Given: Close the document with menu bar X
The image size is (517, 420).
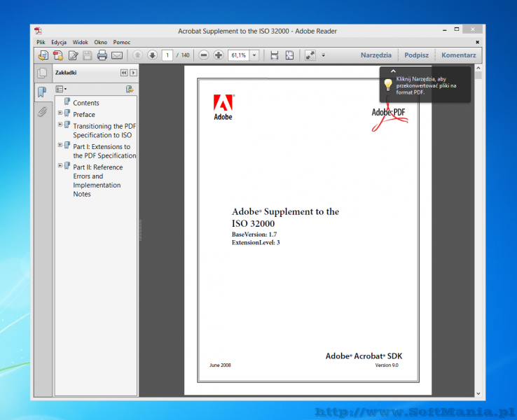Looking at the screenshot, I should 477,42.
